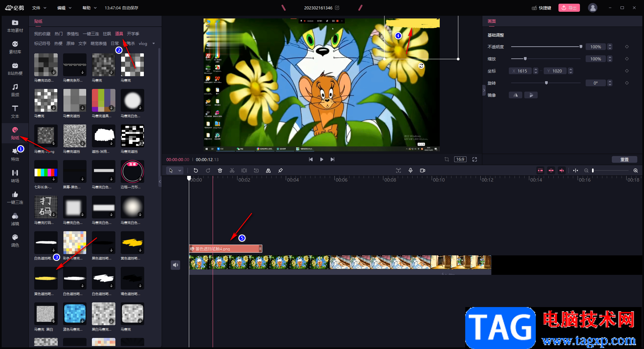Image resolution: width=644 pixels, height=349 pixels.
Task: Toggle keyframe for 不透明度 opacity
Action: point(627,47)
